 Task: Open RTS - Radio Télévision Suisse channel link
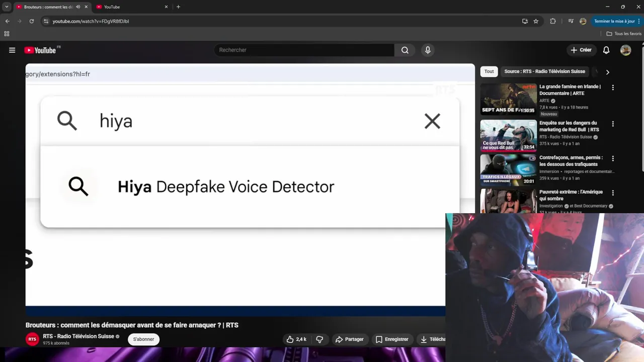coord(78,336)
